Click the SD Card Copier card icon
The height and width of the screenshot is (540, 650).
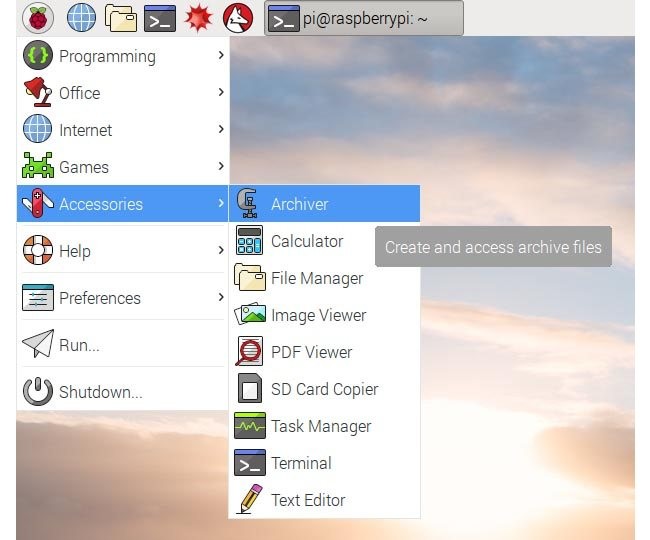250,388
